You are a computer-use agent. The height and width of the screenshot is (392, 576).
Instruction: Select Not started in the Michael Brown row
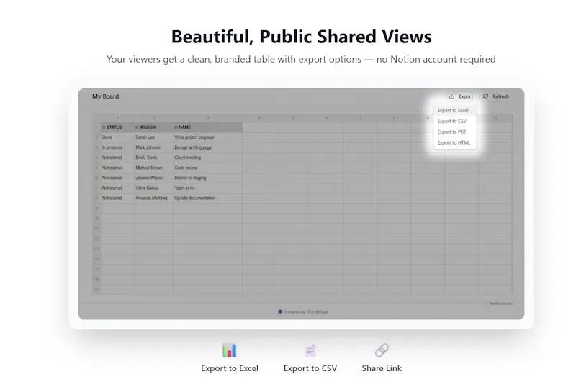(x=117, y=168)
